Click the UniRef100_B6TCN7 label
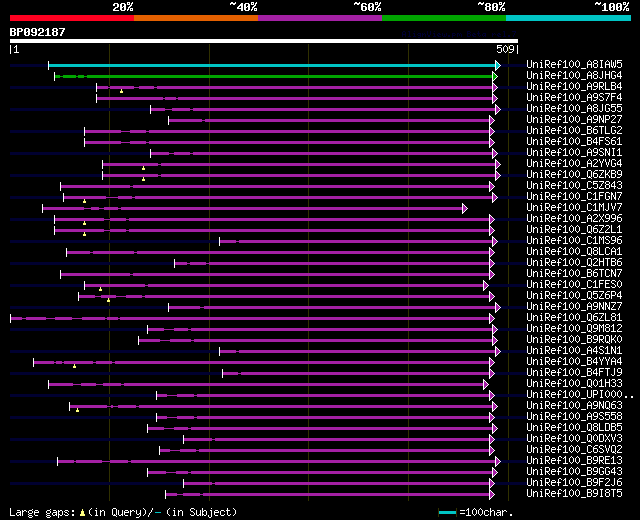The width and height of the screenshot is (640, 520). [x=574, y=273]
